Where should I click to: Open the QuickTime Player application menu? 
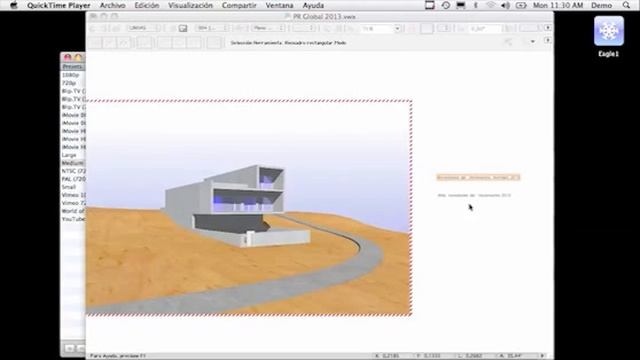tap(59, 5)
